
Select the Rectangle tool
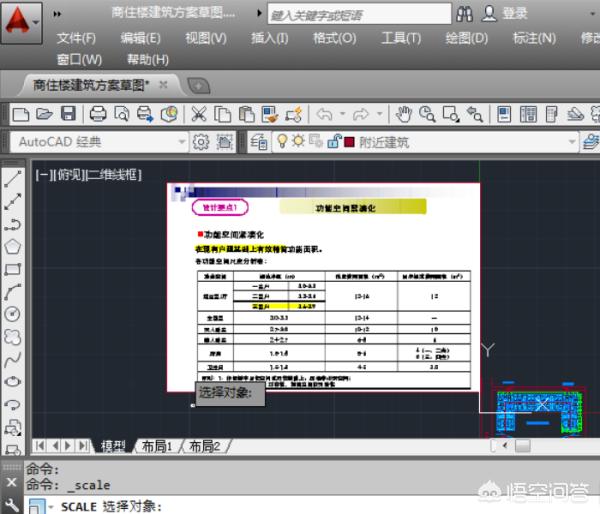point(13,269)
